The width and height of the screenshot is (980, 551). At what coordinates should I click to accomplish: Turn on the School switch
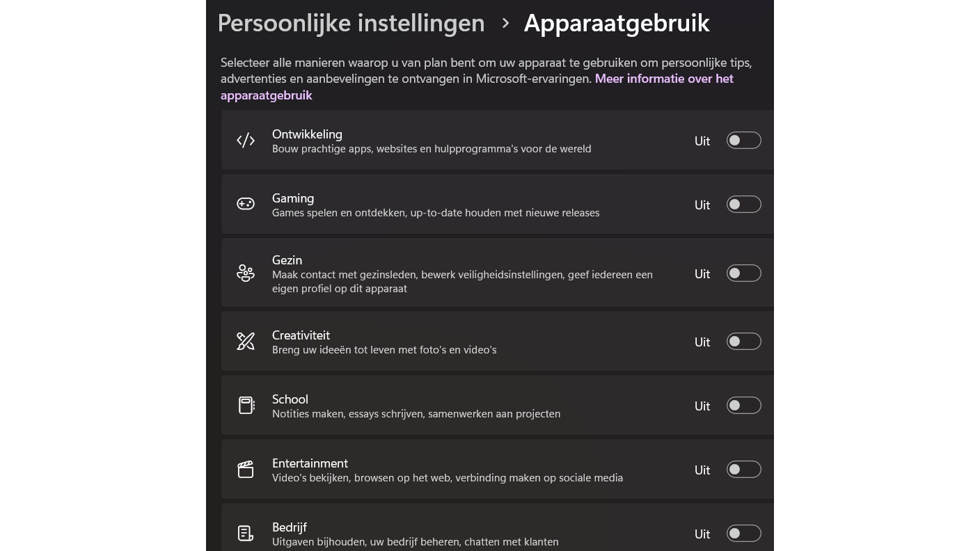743,406
